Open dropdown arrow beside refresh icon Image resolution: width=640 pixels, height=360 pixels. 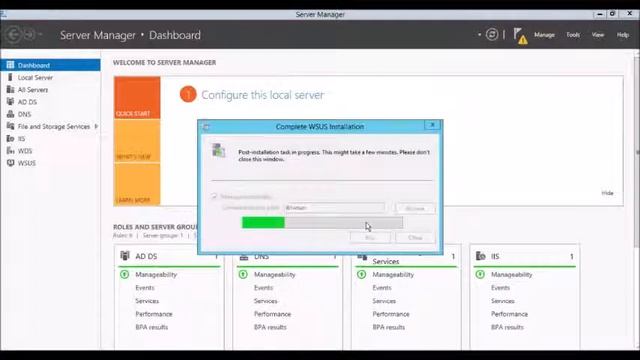point(480,35)
